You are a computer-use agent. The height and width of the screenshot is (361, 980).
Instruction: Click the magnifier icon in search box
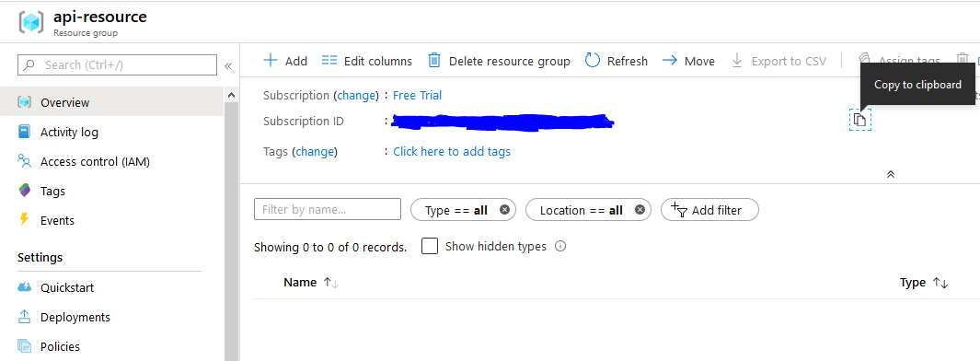[x=29, y=64]
